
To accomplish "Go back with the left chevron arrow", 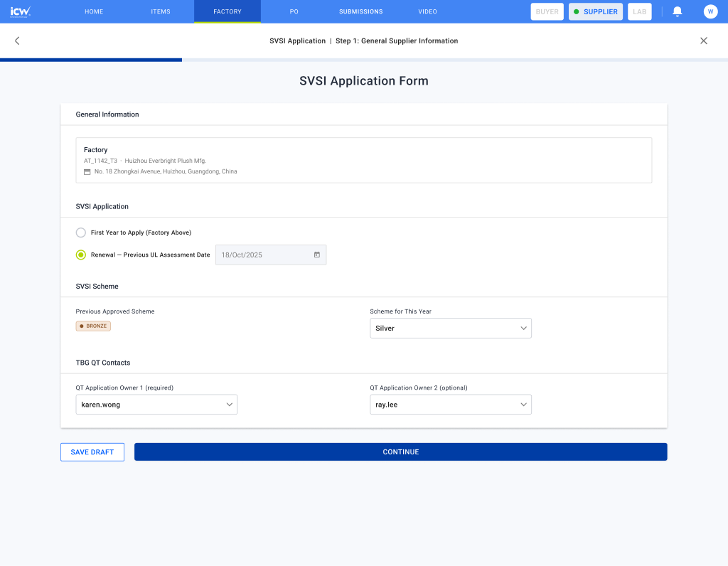I will [17, 41].
